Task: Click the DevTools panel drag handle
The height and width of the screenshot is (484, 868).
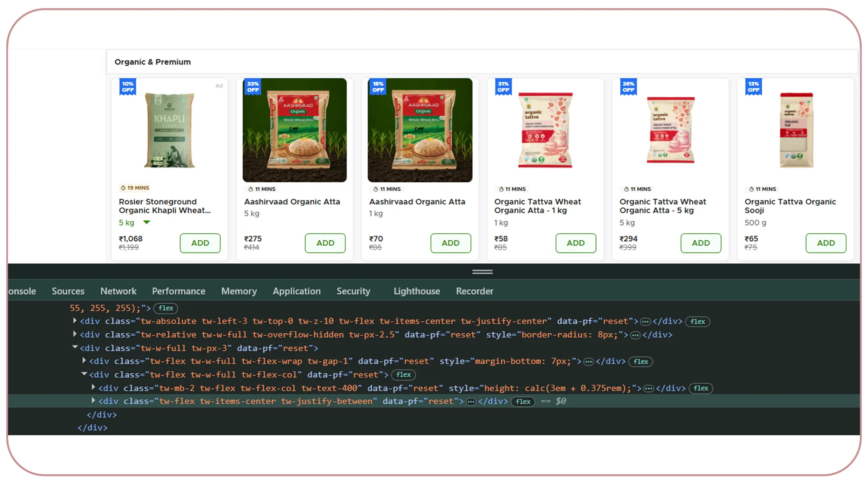Action: [482, 272]
